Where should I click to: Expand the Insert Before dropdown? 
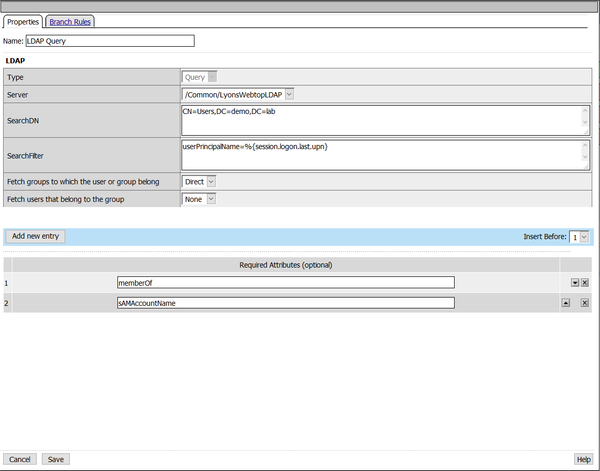click(x=584, y=237)
